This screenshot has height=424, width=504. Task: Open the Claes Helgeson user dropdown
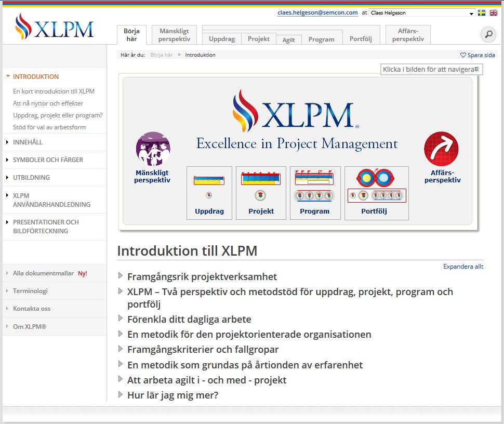(x=422, y=13)
